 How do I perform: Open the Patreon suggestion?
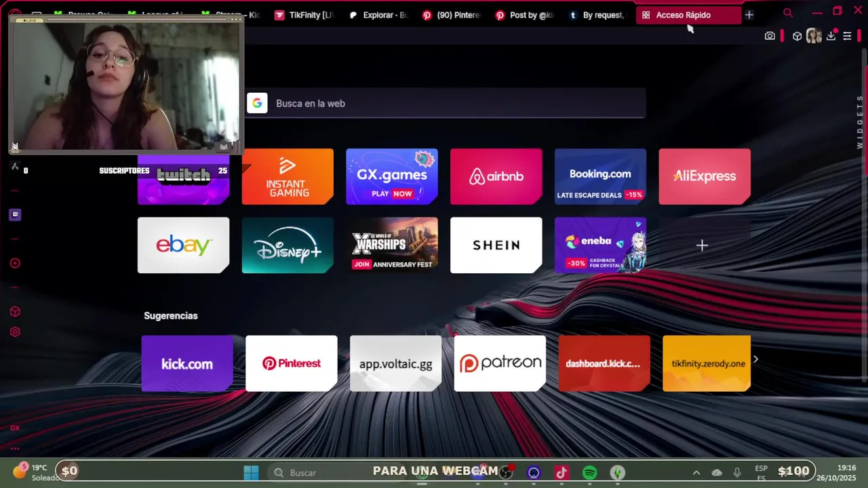[500, 363]
